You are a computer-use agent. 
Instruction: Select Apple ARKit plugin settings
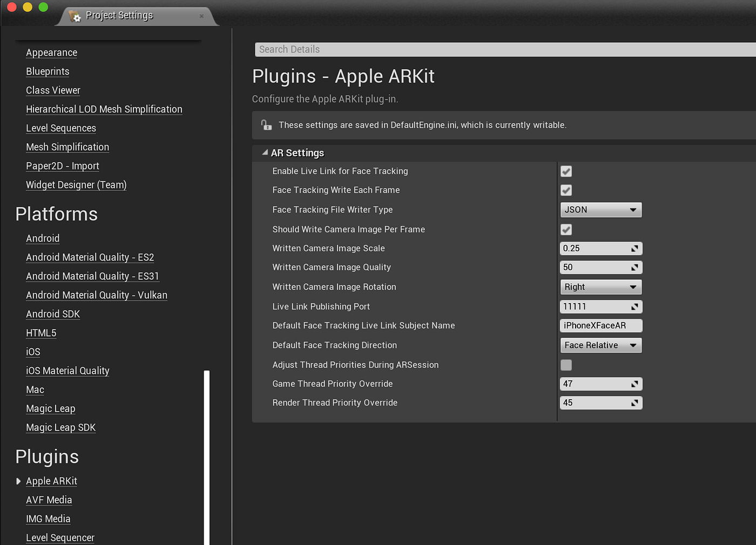(x=51, y=481)
